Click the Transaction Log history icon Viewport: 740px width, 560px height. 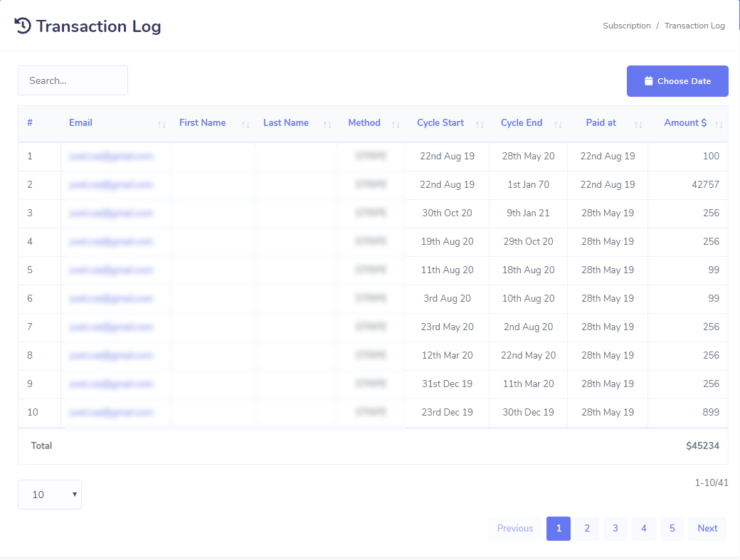point(23,26)
